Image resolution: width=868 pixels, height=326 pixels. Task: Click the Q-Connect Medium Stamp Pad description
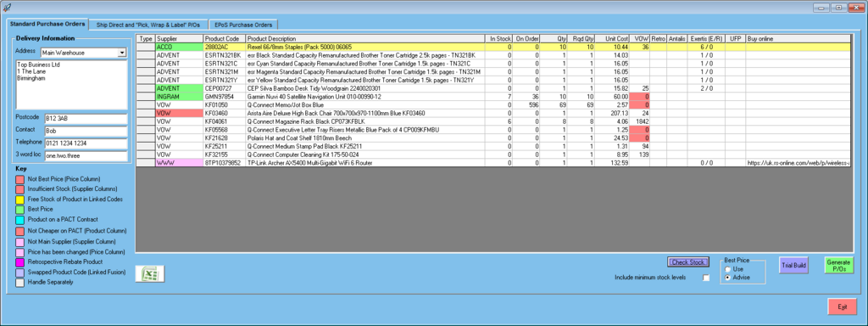pos(364,146)
